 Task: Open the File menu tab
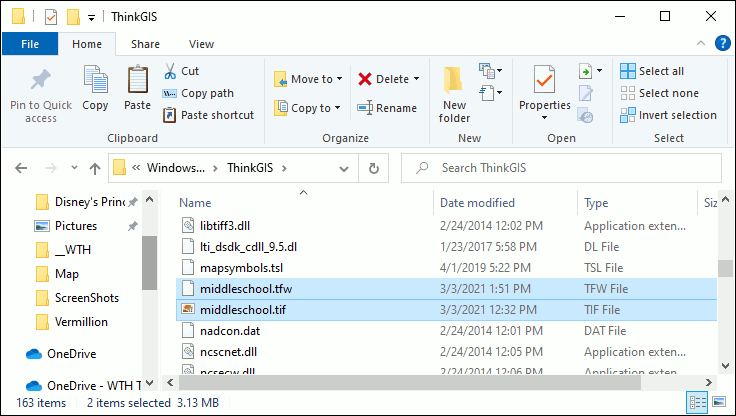tap(30, 44)
